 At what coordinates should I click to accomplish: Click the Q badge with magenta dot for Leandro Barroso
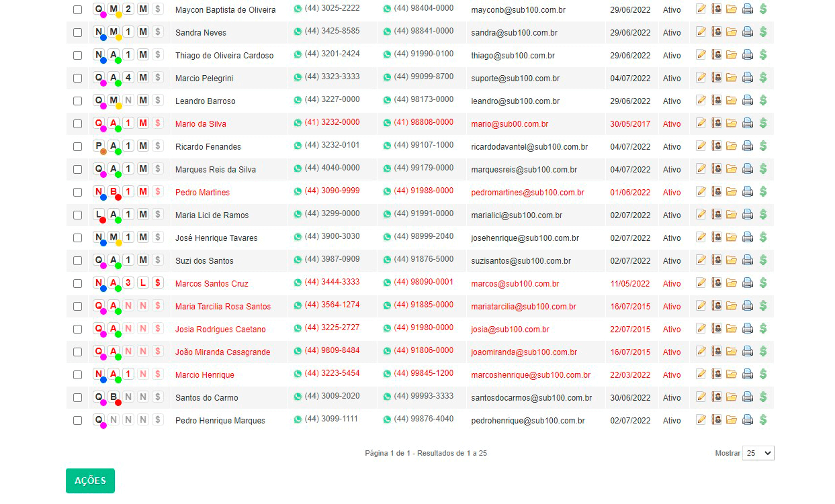(99, 100)
